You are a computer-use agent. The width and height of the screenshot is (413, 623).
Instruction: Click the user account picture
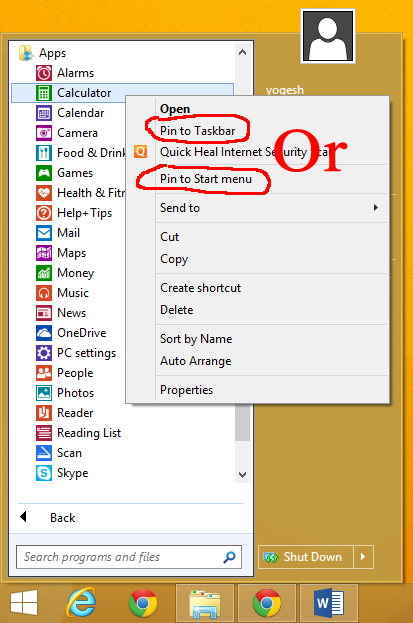328,36
